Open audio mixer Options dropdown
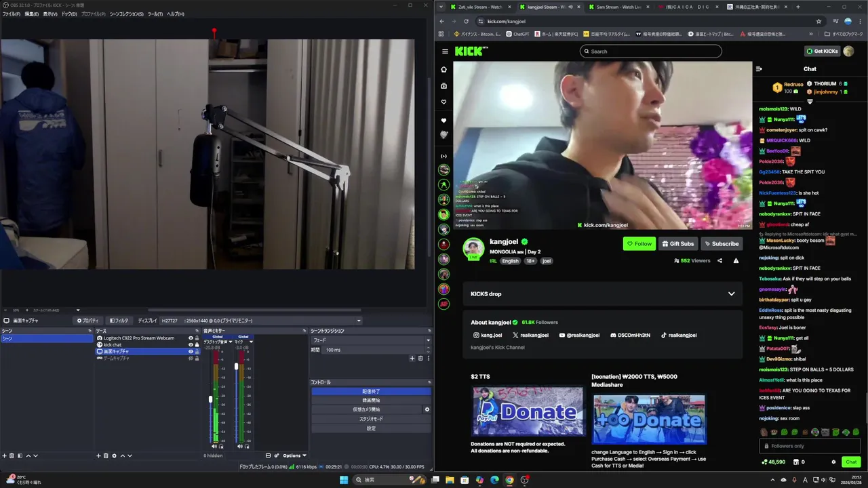The image size is (868, 488). (x=294, y=455)
